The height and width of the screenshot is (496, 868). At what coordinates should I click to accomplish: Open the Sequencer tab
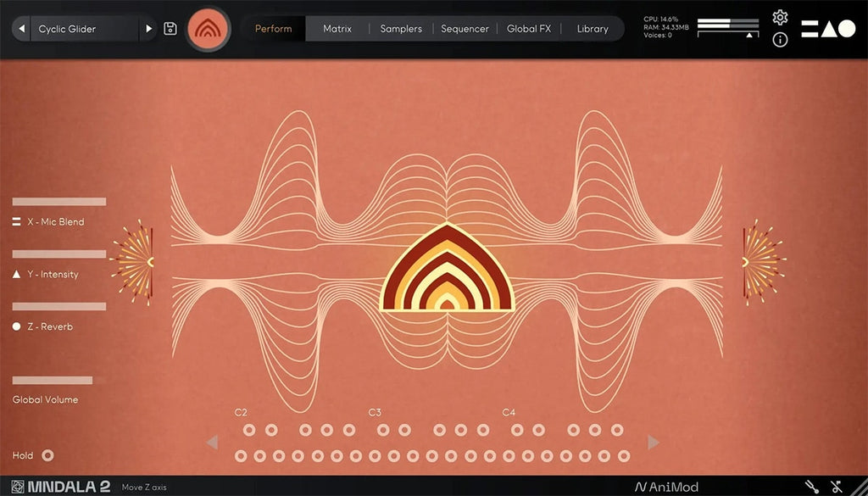(465, 29)
